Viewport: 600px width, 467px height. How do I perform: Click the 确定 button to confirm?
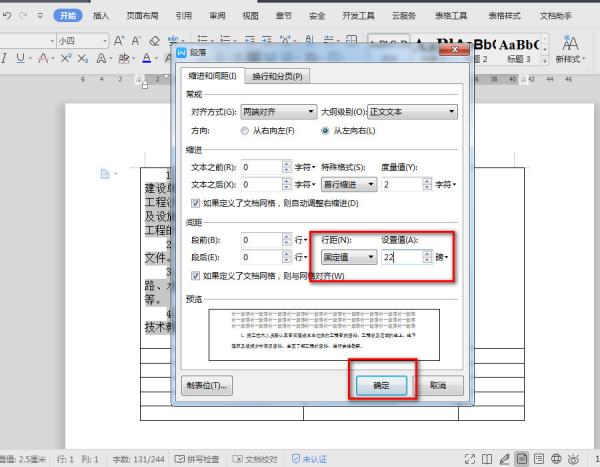(382, 384)
